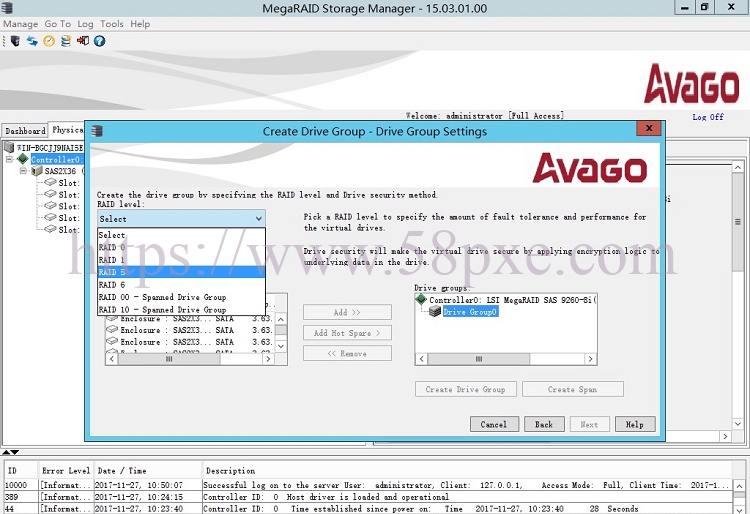This screenshot has height=514, width=750.
Task: Open the Manage menu
Action: click(21, 24)
